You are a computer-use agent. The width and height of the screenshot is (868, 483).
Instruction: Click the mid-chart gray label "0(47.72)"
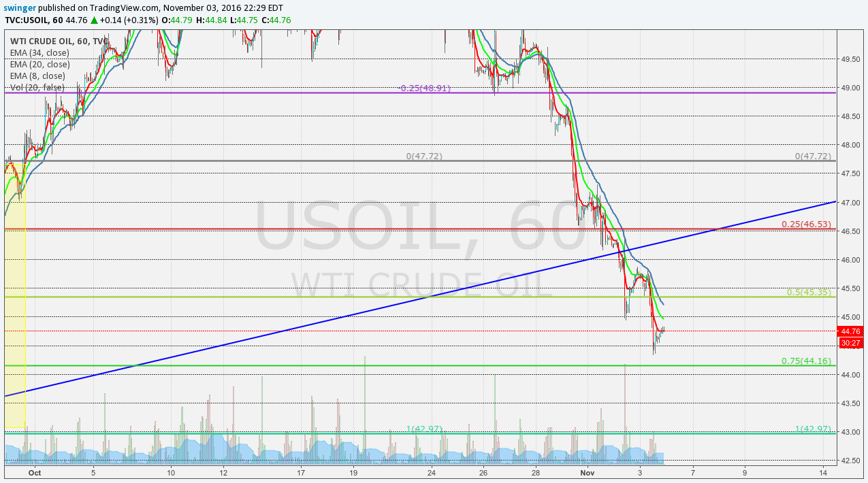[x=424, y=156]
